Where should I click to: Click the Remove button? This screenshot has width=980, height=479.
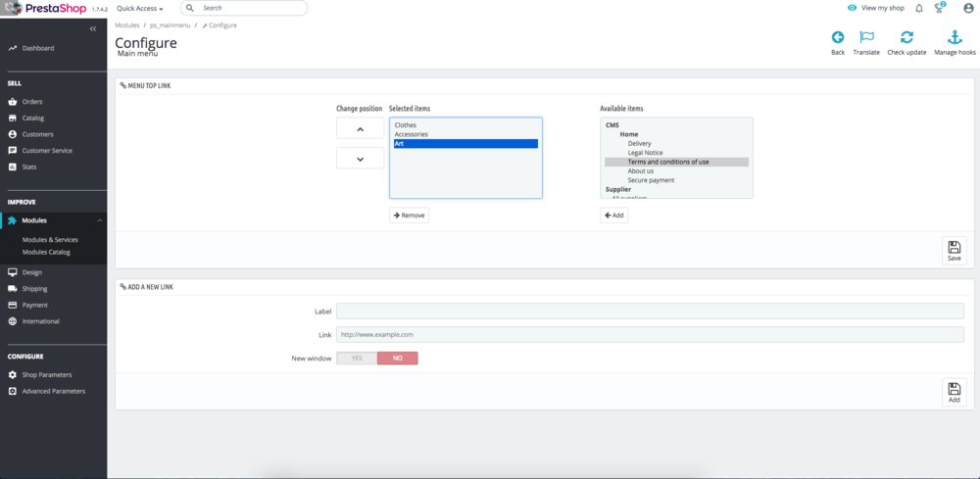409,216
